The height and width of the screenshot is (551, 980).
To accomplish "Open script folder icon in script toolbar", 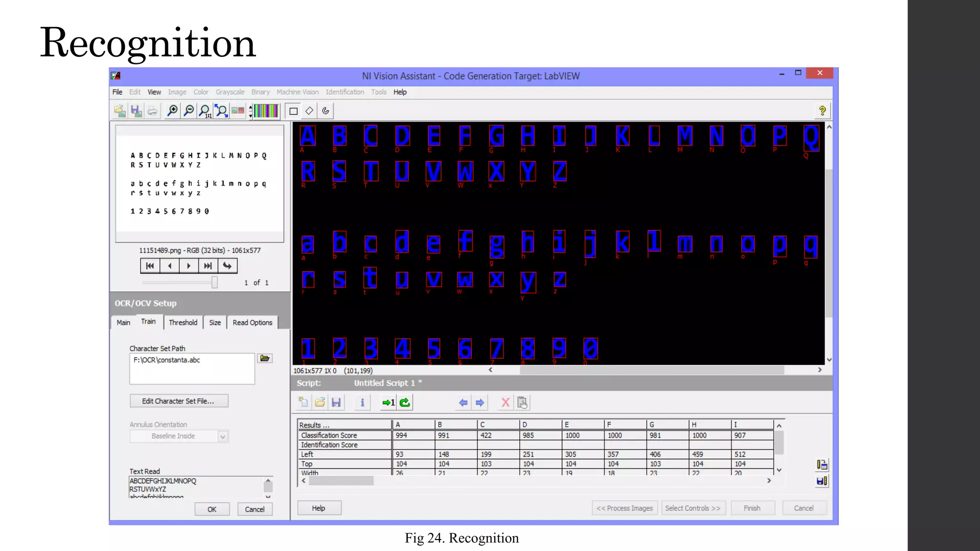I will coord(320,402).
